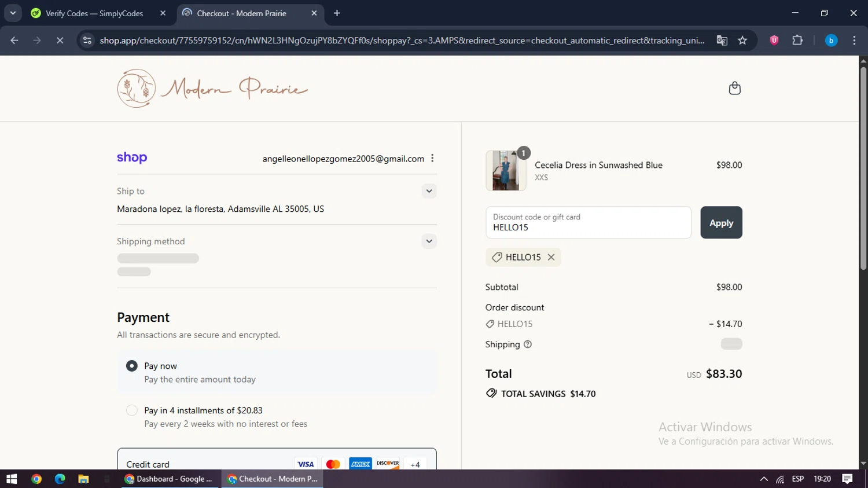Click the email address angelleonellopezgomez2005@gmail.com
The width and height of the screenshot is (868, 488).
pyautogui.click(x=343, y=159)
